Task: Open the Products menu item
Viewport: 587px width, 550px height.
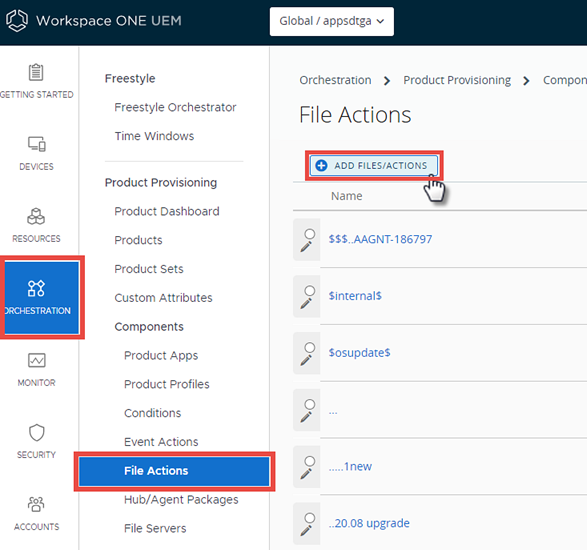Action: (x=139, y=240)
